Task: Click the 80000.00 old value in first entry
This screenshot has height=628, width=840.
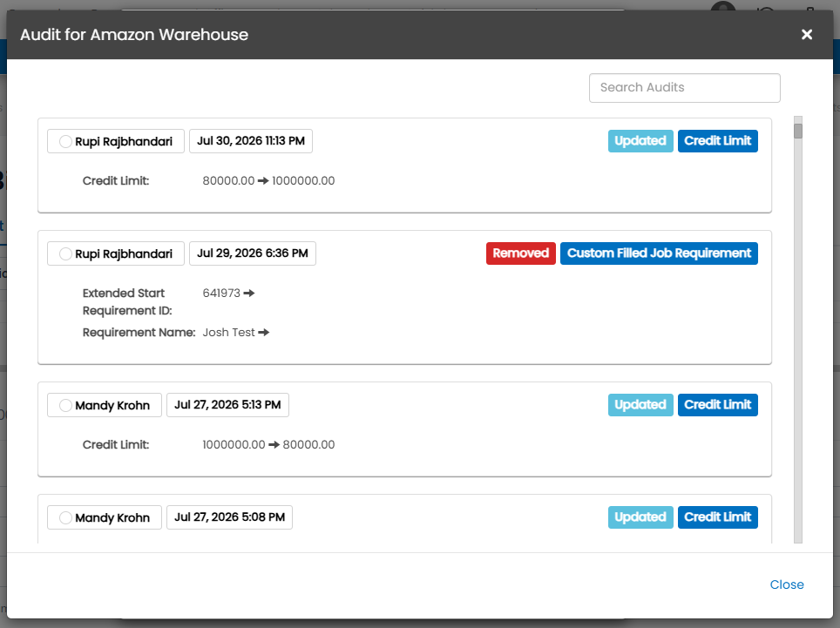Action: pyautogui.click(x=228, y=181)
